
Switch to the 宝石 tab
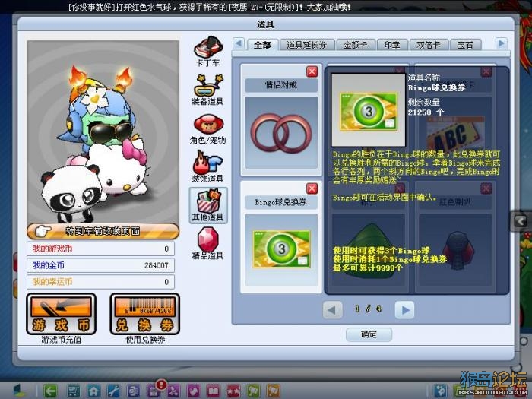pos(465,45)
